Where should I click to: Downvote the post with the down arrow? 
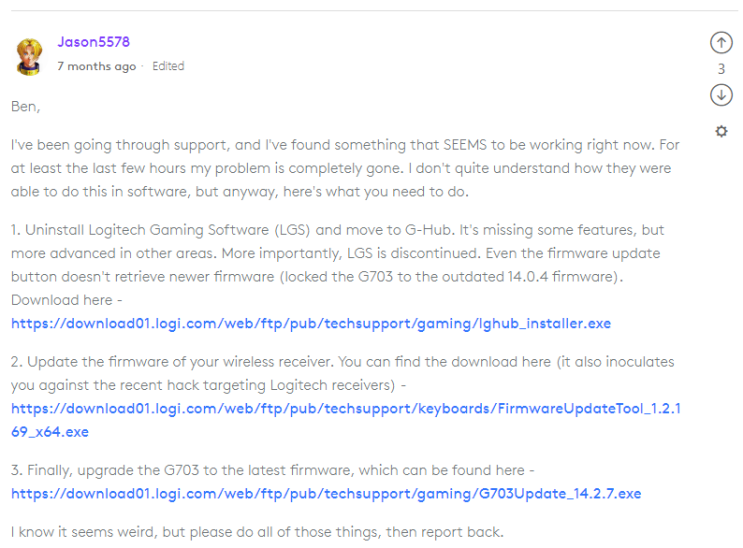click(721, 95)
